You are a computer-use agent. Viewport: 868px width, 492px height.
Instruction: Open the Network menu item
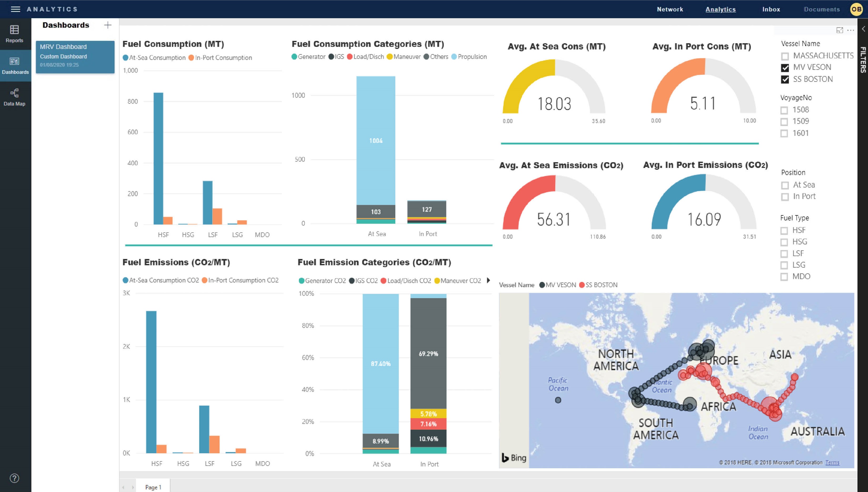(x=670, y=9)
